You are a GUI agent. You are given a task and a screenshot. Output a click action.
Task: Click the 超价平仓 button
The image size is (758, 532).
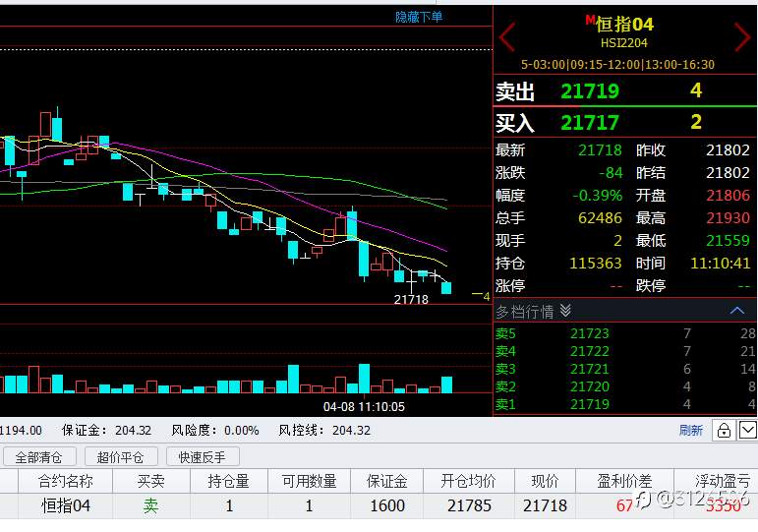(x=121, y=456)
